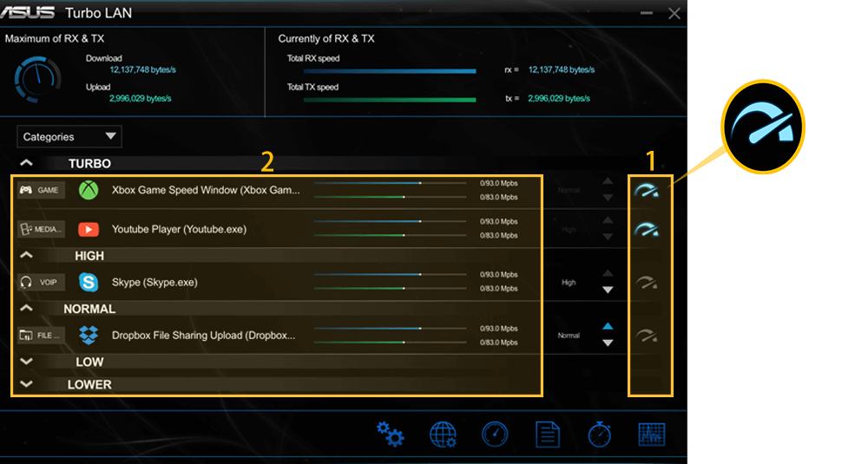Click the Xbox app icon
868x464 pixels.
click(x=89, y=190)
